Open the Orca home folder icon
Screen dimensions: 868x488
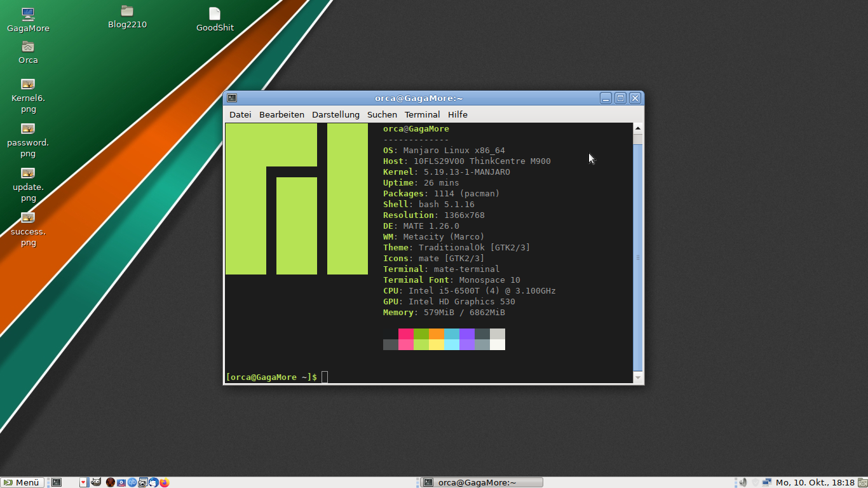click(x=28, y=53)
